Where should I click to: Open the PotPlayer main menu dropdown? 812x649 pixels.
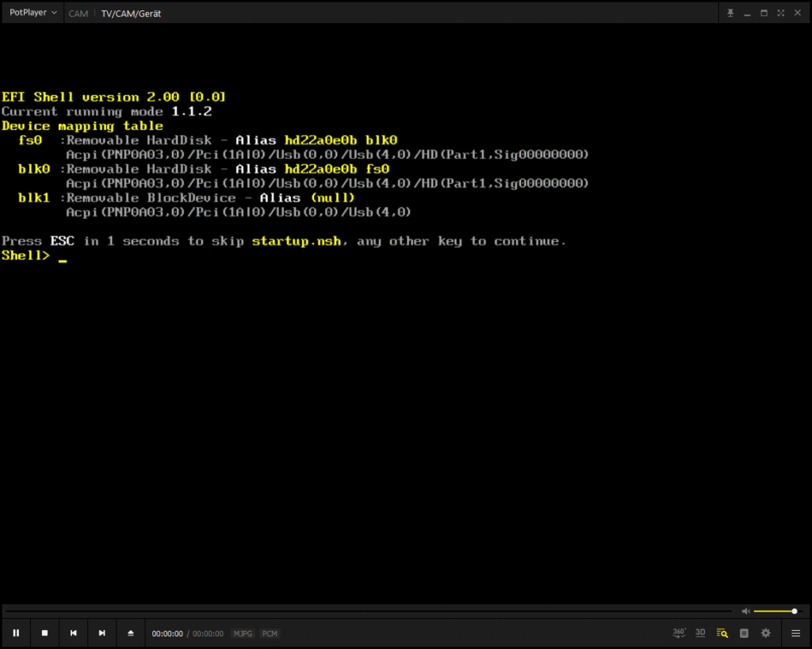pyautogui.click(x=33, y=13)
